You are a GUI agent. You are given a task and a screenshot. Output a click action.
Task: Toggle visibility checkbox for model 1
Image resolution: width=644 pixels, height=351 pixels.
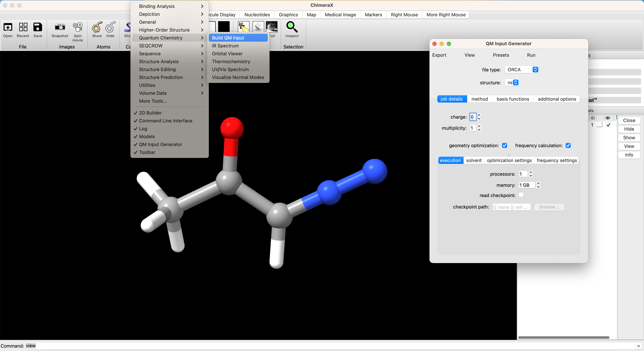[608, 125]
